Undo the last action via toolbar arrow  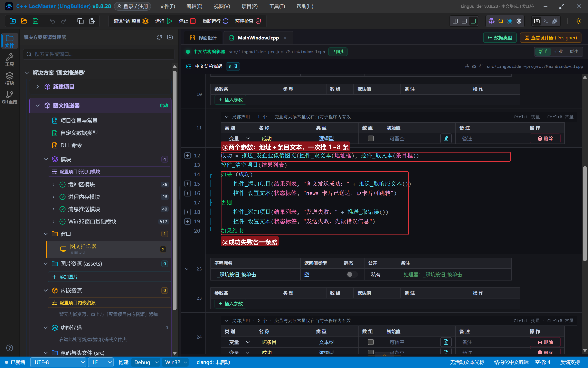[52, 21]
